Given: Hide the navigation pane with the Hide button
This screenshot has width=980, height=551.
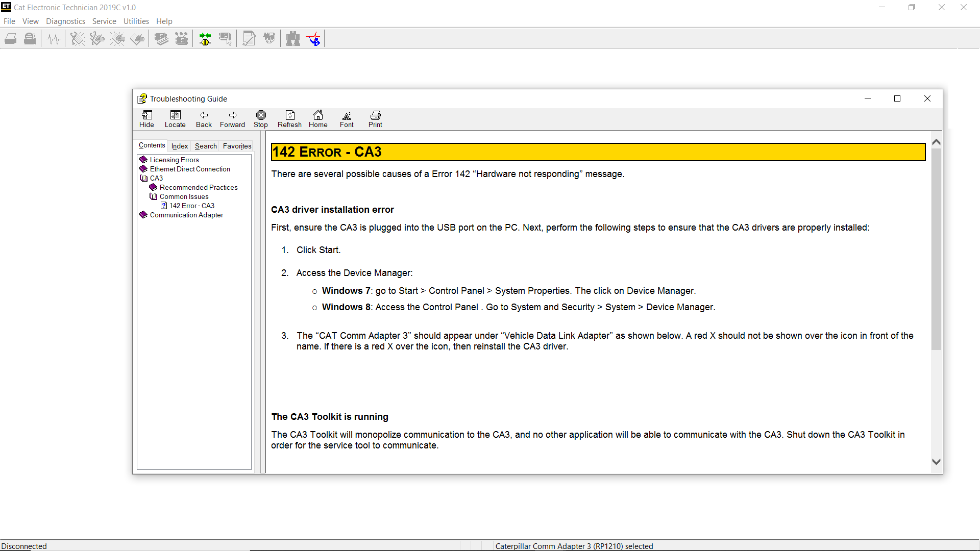Looking at the screenshot, I should (147, 119).
